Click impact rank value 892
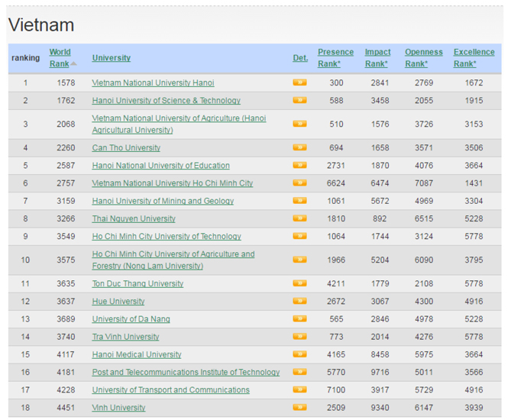 380,218
